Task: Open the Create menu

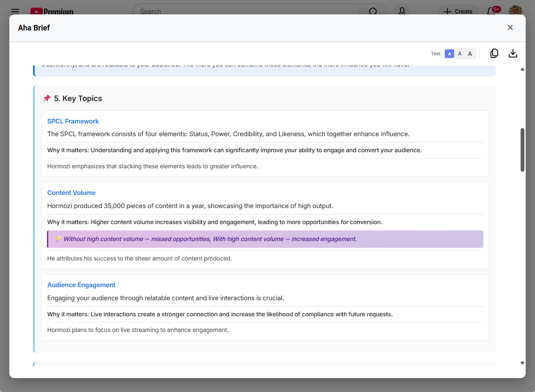Action: [x=458, y=11]
